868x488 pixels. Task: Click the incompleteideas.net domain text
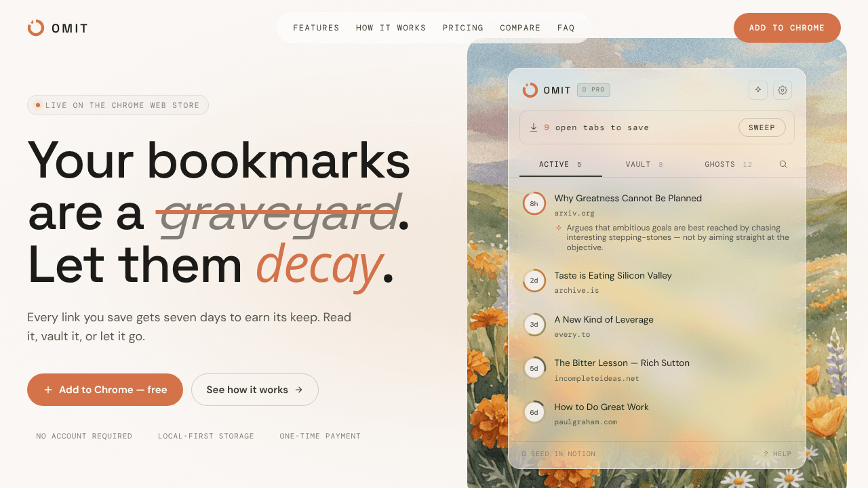597,379
